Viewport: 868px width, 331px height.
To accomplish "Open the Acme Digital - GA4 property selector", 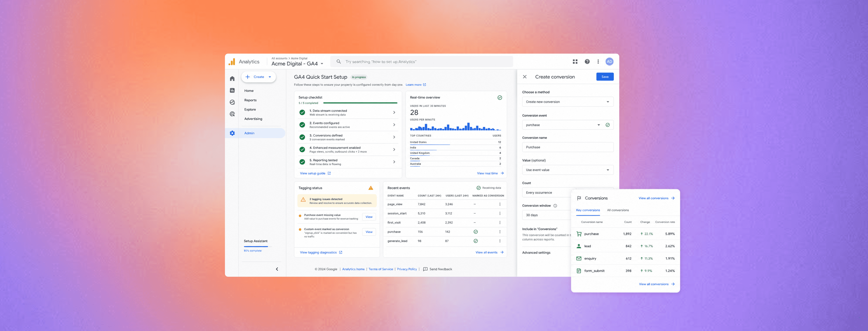I will (297, 64).
